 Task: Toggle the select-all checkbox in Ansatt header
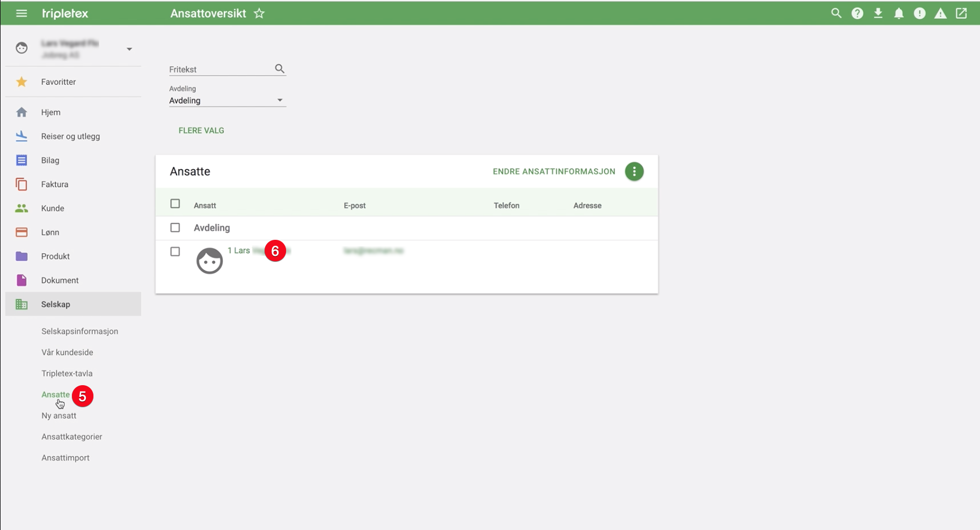pyautogui.click(x=175, y=204)
